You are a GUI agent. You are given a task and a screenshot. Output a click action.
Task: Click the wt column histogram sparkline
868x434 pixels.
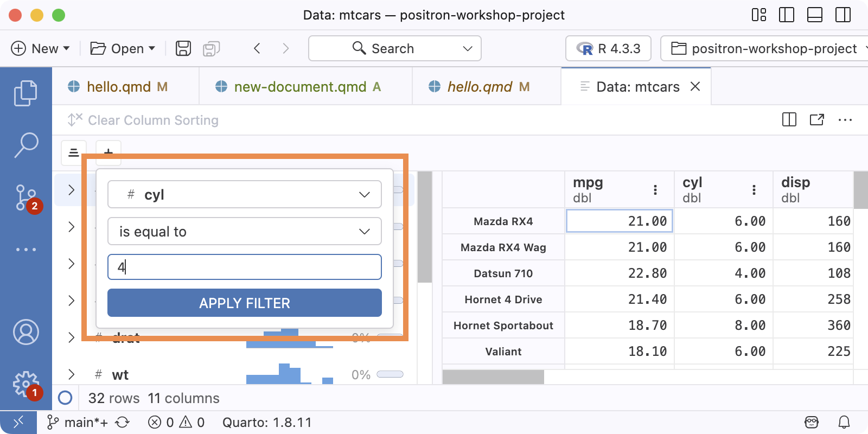pos(290,374)
